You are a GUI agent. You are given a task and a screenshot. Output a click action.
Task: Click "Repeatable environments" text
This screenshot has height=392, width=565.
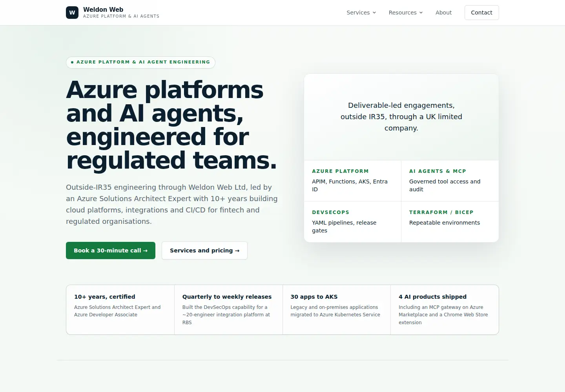[445, 223]
